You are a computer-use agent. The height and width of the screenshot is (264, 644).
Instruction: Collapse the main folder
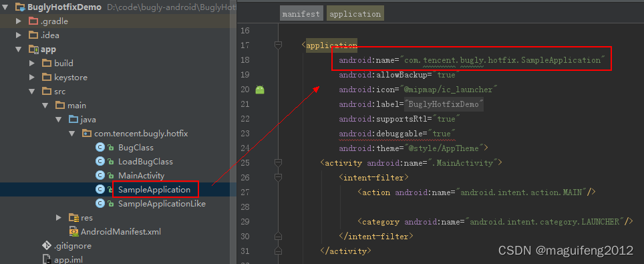tap(45, 106)
